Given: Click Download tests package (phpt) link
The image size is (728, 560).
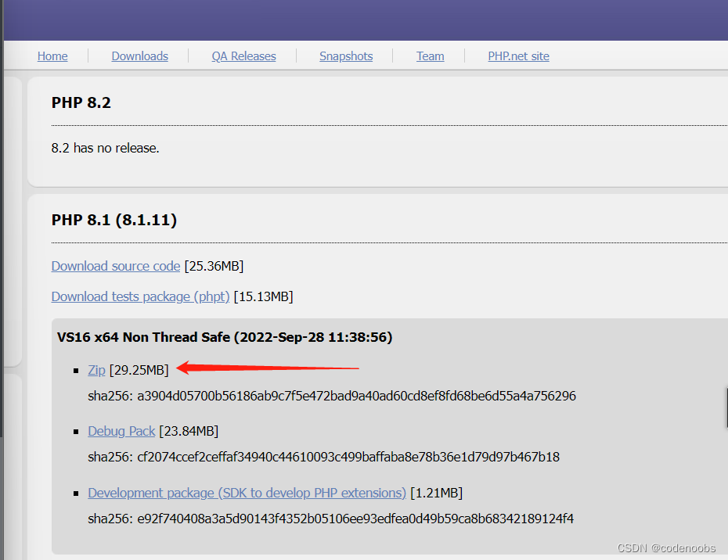Looking at the screenshot, I should [140, 296].
